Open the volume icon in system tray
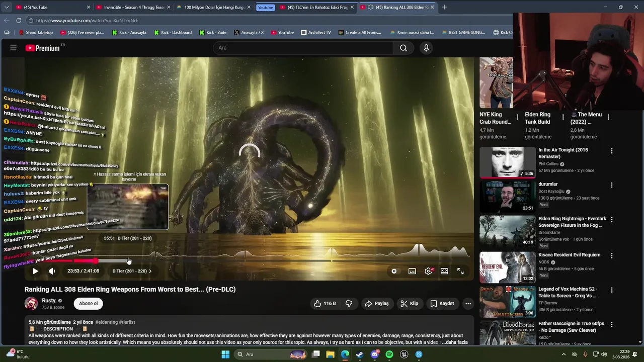 coord(604,354)
